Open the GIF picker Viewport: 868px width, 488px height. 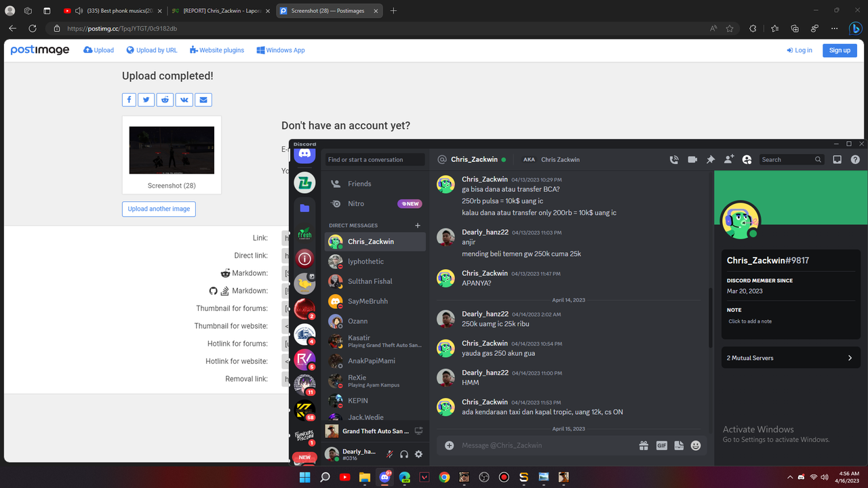point(661,445)
